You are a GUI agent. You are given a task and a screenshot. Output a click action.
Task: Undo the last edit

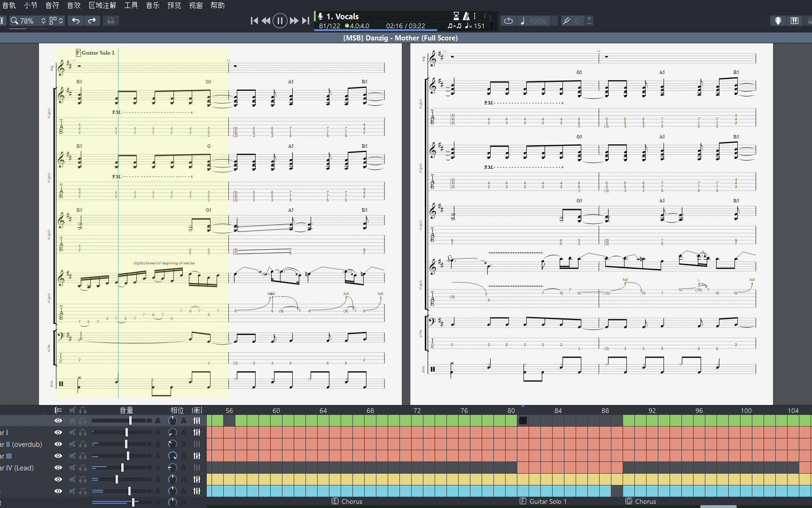click(x=76, y=21)
